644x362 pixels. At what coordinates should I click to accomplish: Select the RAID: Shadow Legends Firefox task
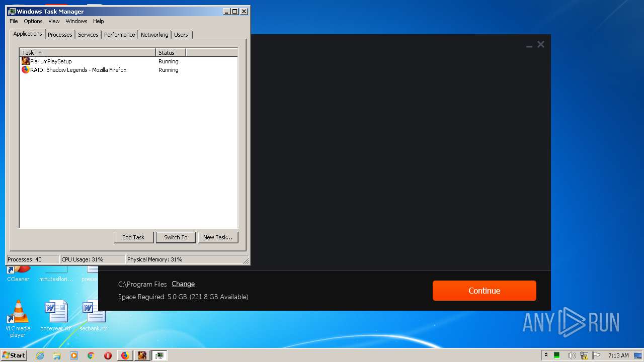[128, 70]
